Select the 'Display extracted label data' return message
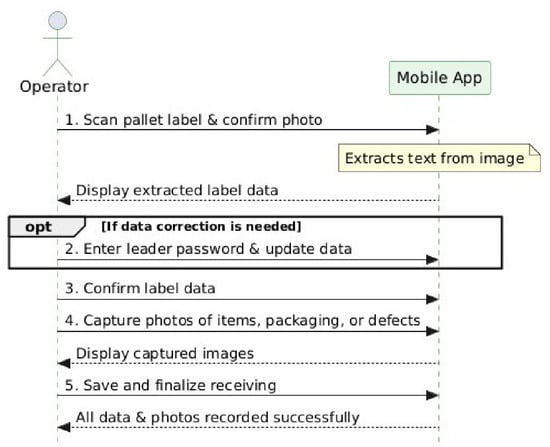The image size is (550, 447). click(177, 191)
